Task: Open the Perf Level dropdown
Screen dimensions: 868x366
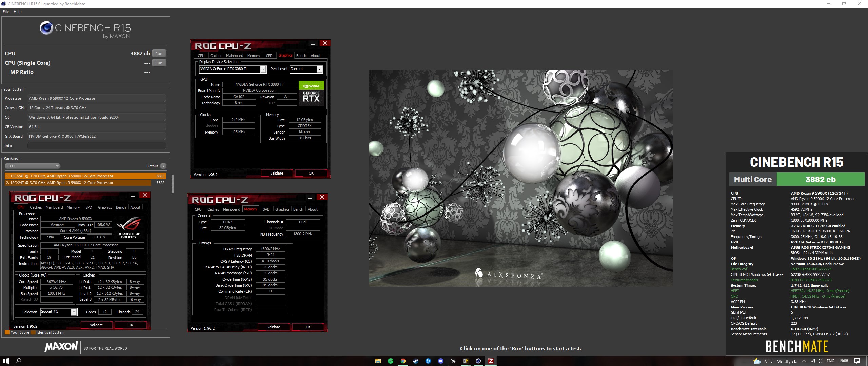Action: [x=306, y=69]
